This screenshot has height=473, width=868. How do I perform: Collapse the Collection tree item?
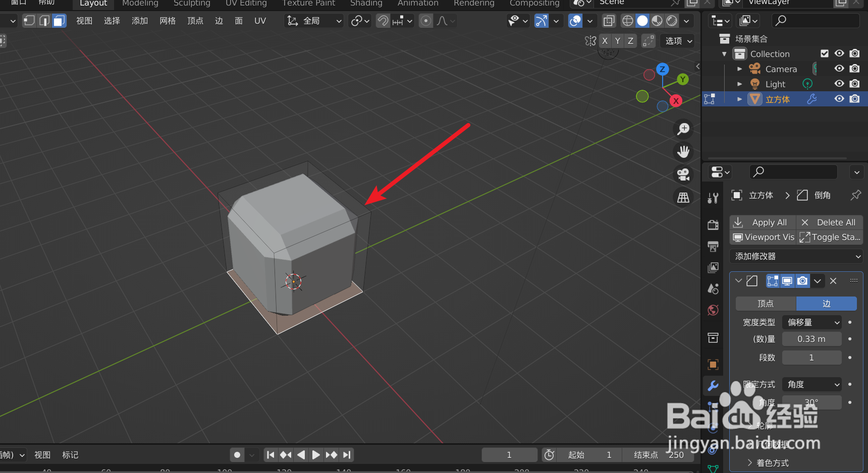pyautogui.click(x=725, y=54)
